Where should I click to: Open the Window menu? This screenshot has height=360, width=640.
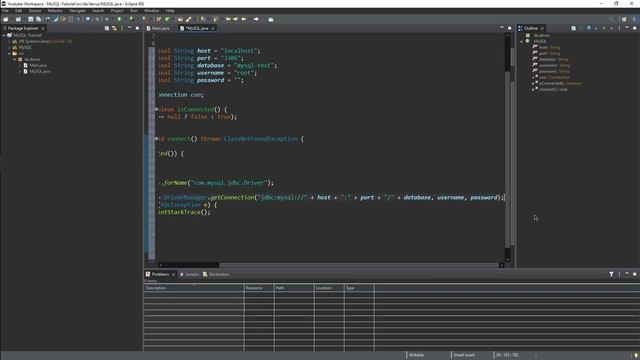click(151, 11)
